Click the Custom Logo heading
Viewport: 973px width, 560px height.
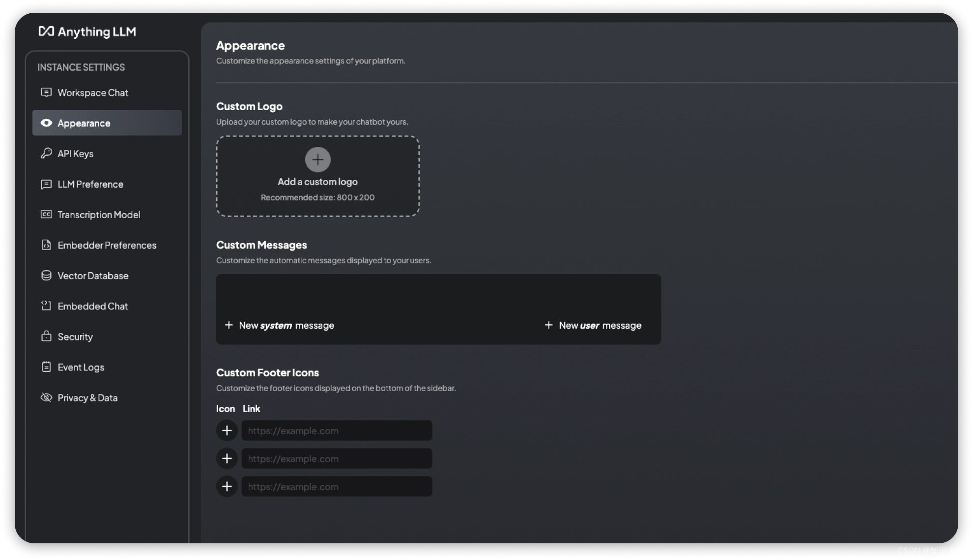point(249,106)
